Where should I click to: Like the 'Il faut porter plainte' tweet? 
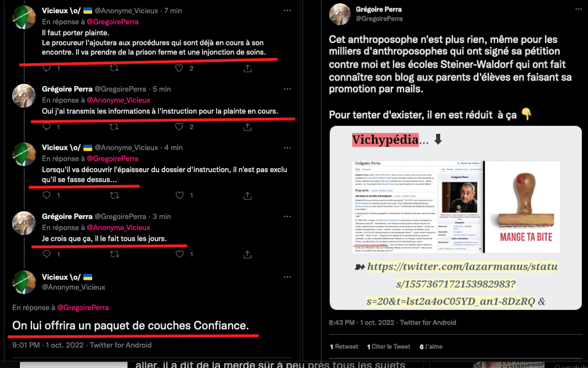179,68
